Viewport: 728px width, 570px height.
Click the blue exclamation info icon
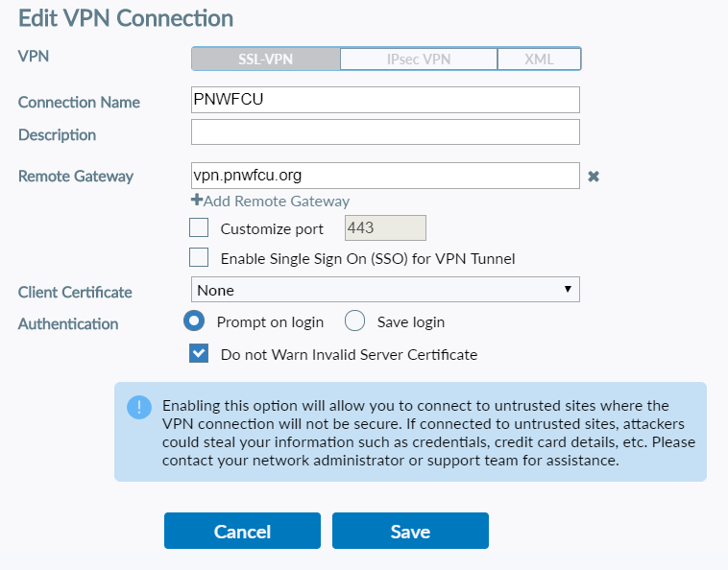(x=138, y=407)
